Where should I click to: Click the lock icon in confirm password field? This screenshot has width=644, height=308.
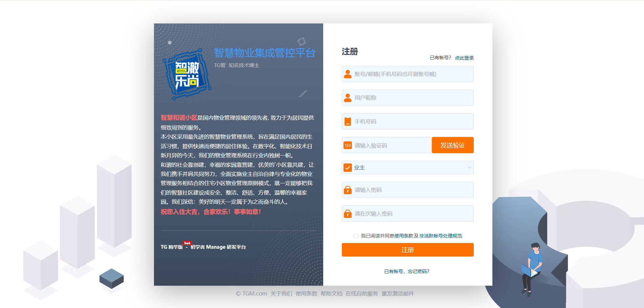348,213
